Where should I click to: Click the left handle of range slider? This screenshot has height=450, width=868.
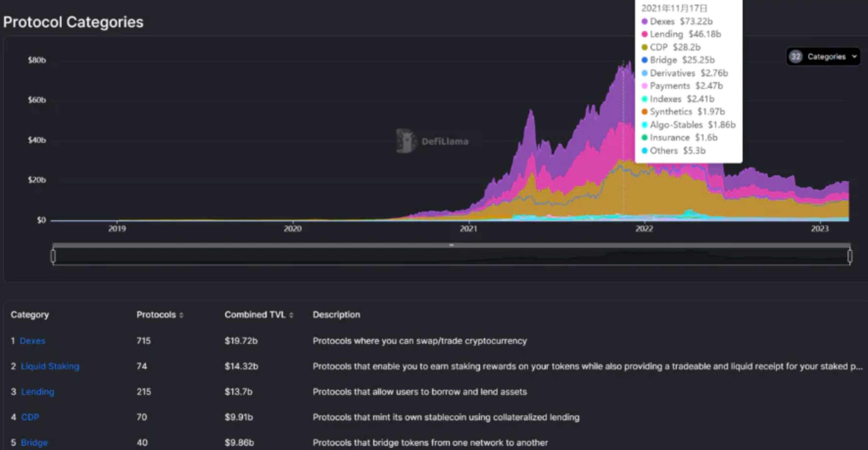(53, 256)
